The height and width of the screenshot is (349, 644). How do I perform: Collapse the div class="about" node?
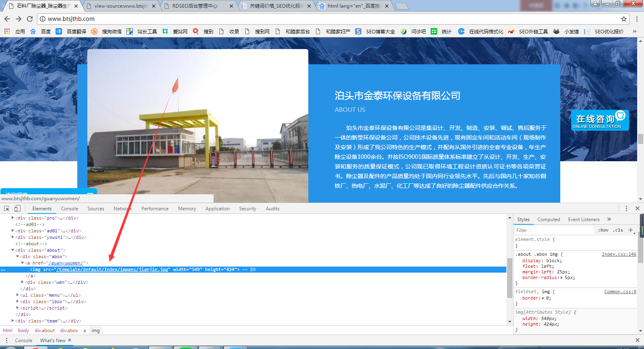[x=13, y=250]
